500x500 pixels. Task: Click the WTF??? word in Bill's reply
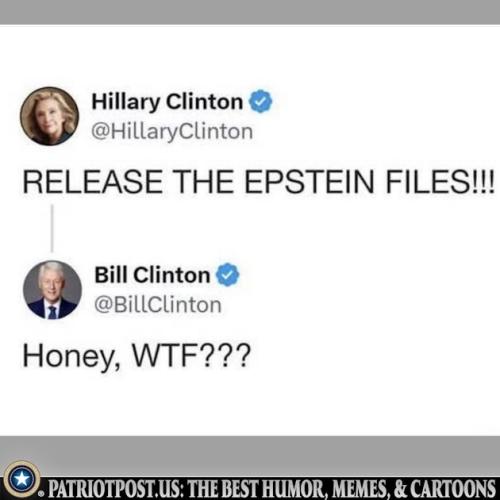coord(191,355)
